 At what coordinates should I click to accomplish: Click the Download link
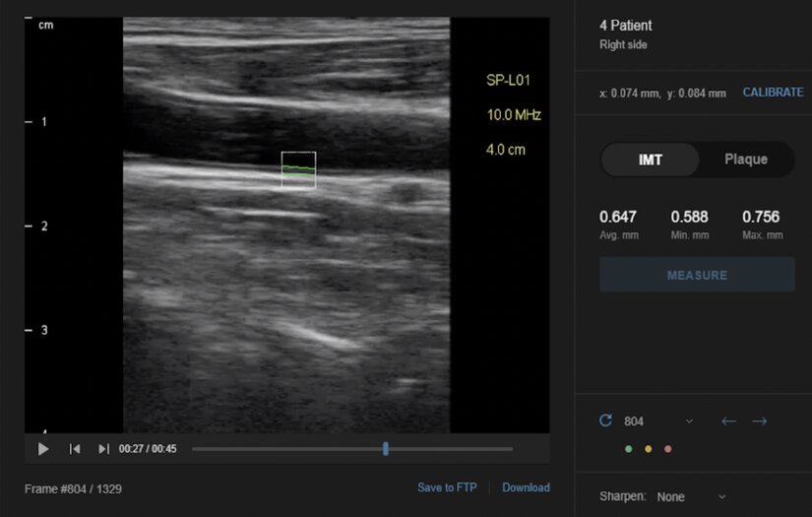coord(526,487)
